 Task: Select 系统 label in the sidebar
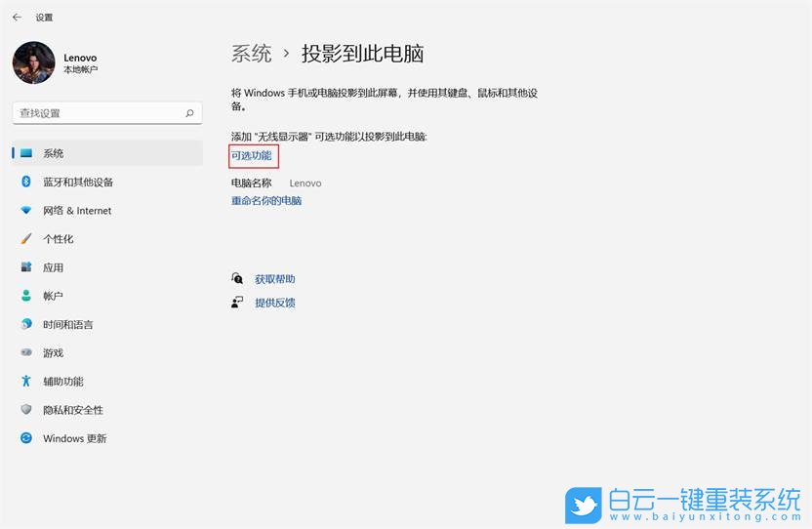pos(54,153)
